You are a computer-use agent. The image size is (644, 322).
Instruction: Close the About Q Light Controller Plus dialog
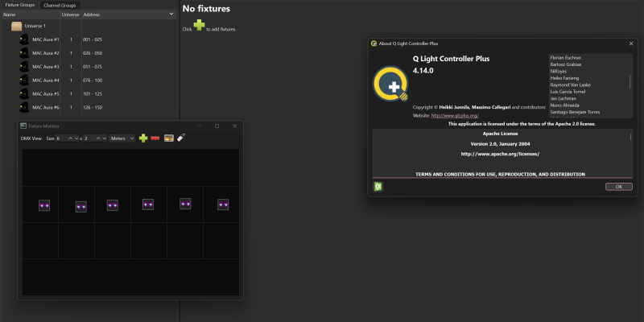631,43
